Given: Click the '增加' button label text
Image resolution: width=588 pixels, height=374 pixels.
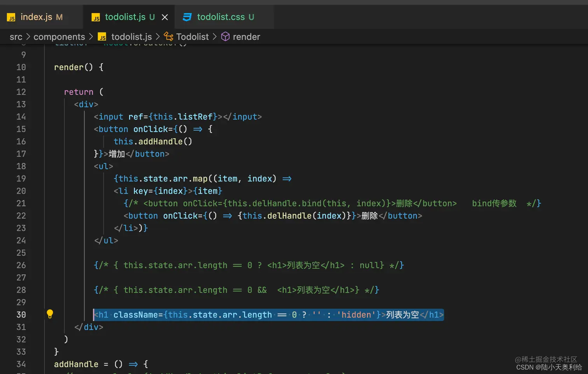Looking at the screenshot, I should pyautogui.click(x=117, y=154).
